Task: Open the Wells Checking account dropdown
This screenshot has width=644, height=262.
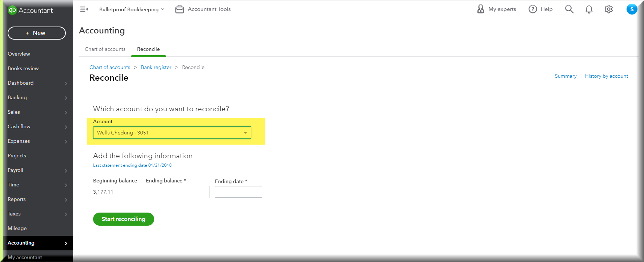Action: click(172, 133)
